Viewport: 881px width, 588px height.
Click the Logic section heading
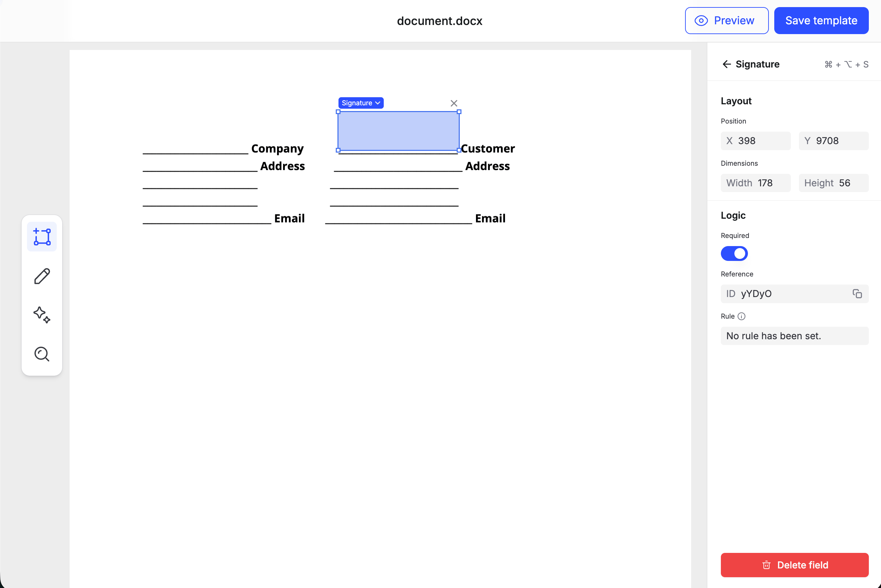[x=733, y=215]
